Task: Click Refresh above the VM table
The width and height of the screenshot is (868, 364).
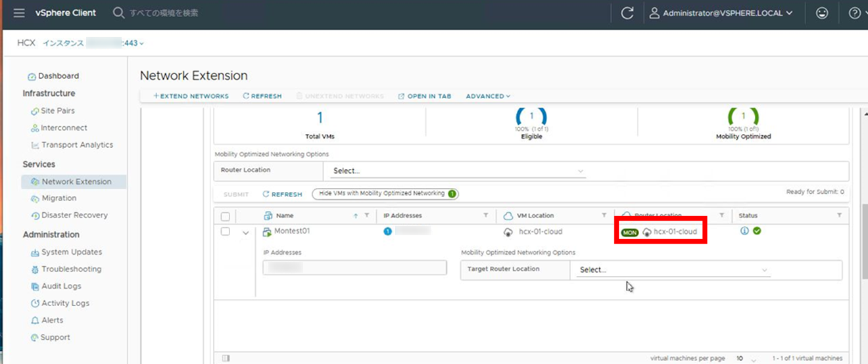Action: pos(282,194)
